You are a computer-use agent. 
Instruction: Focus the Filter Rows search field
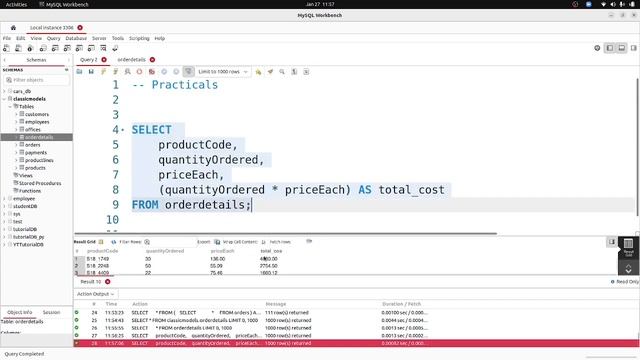click(173, 242)
